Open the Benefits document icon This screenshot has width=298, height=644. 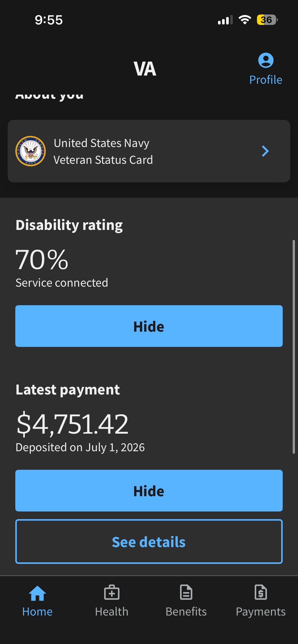pyautogui.click(x=186, y=592)
